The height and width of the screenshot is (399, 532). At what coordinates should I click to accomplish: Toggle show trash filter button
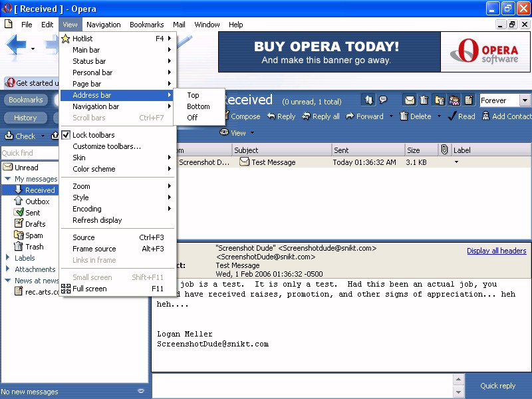tap(424, 100)
